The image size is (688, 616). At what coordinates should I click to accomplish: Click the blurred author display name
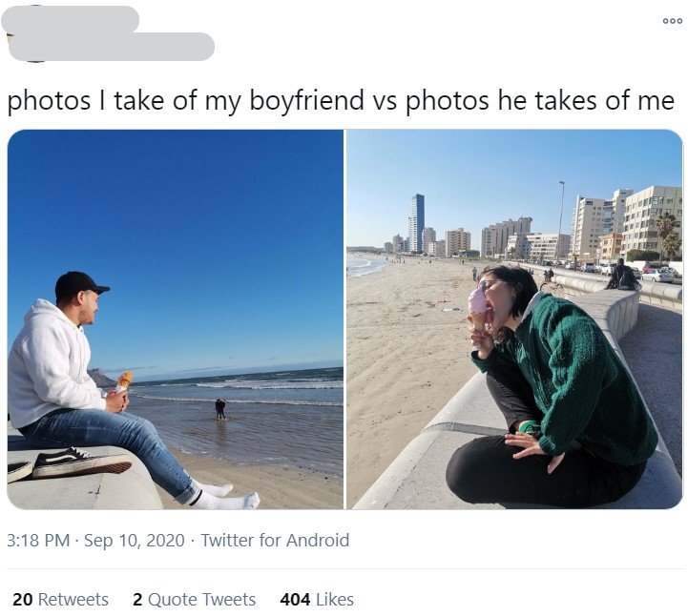click(x=71, y=19)
